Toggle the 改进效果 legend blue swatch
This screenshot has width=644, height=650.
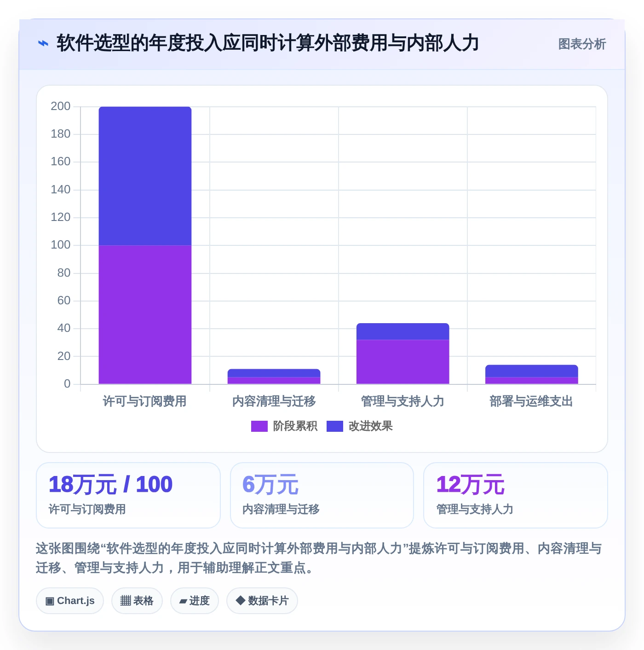pos(335,426)
